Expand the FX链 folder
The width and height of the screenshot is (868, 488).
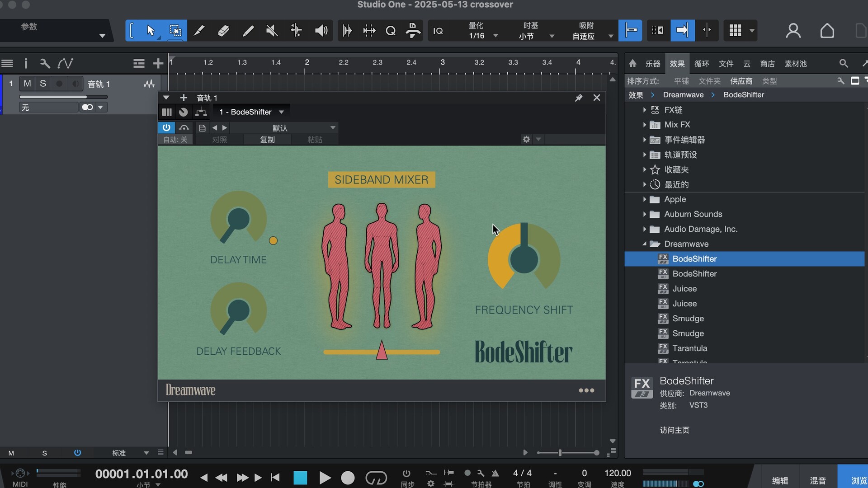click(645, 110)
